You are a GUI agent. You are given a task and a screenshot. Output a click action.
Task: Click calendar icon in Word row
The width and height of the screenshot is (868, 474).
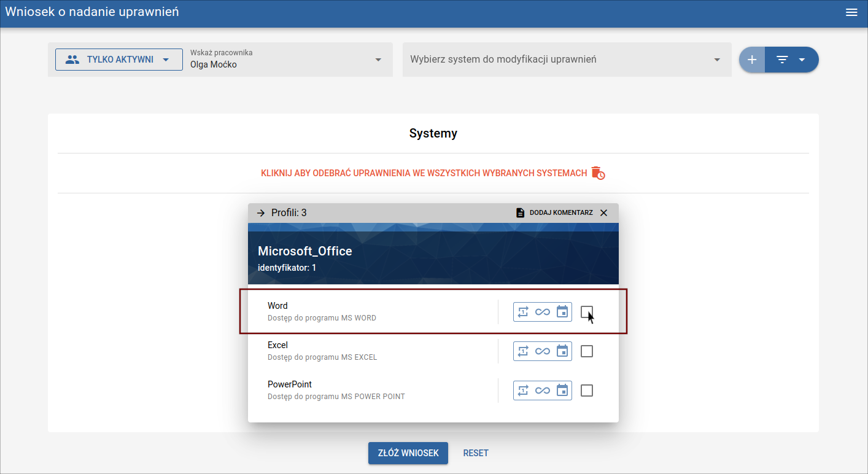point(562,312)
